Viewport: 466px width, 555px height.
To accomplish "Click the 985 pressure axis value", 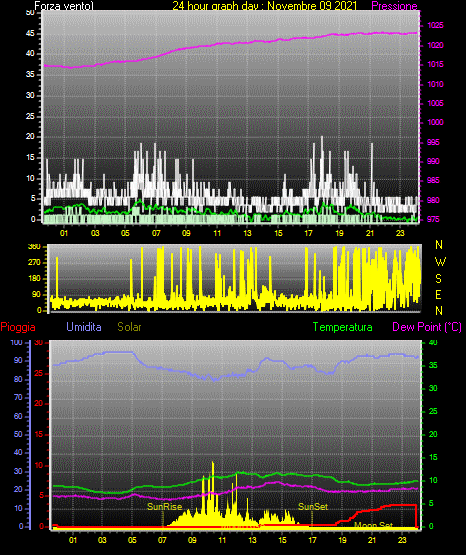I will click(433, 180).
